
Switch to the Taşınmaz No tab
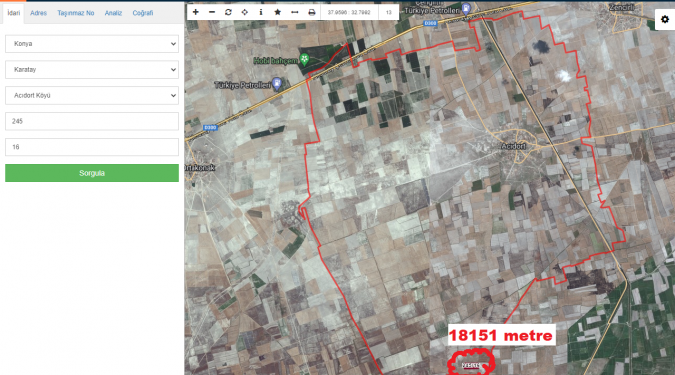point(76,13)
